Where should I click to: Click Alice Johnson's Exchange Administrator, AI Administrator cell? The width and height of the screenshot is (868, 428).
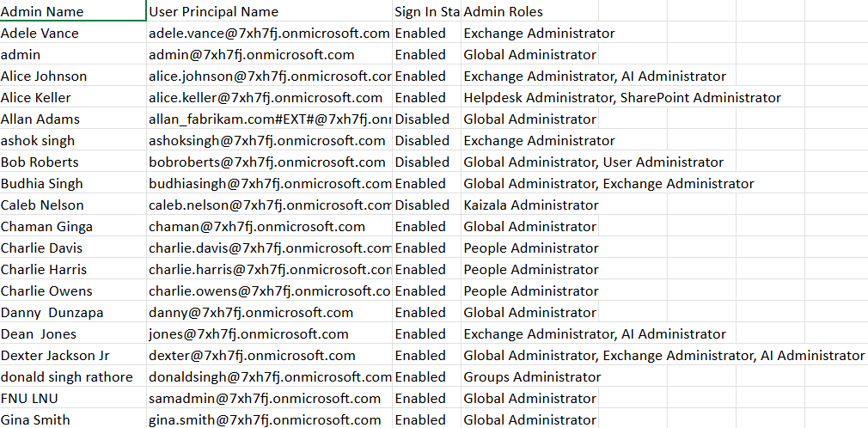point(595,76)
